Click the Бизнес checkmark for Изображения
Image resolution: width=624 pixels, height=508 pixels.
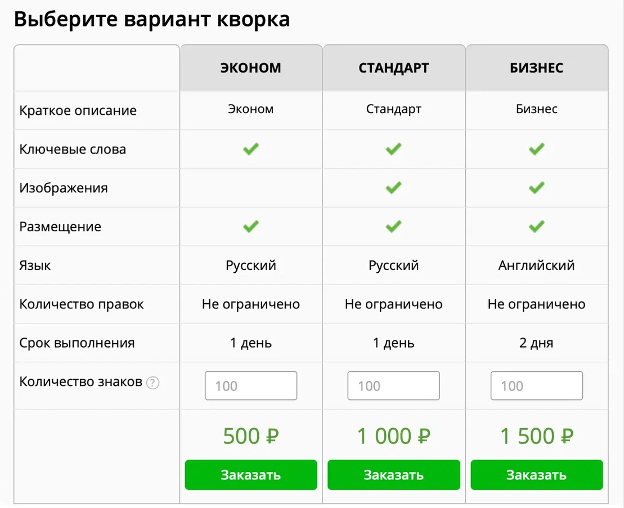point(537,187)
